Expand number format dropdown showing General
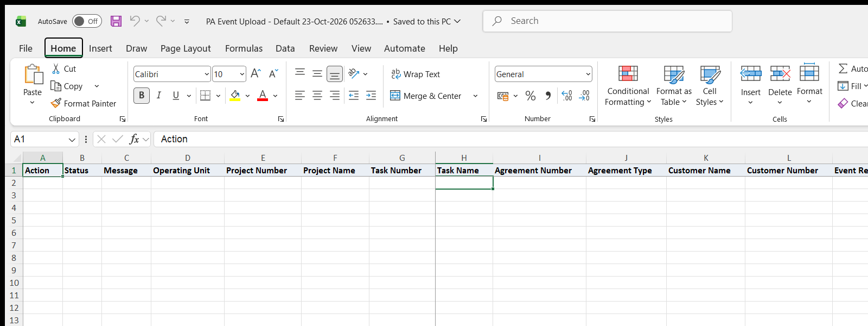Screen dimensions: 868x326 [x=588, y=74]
